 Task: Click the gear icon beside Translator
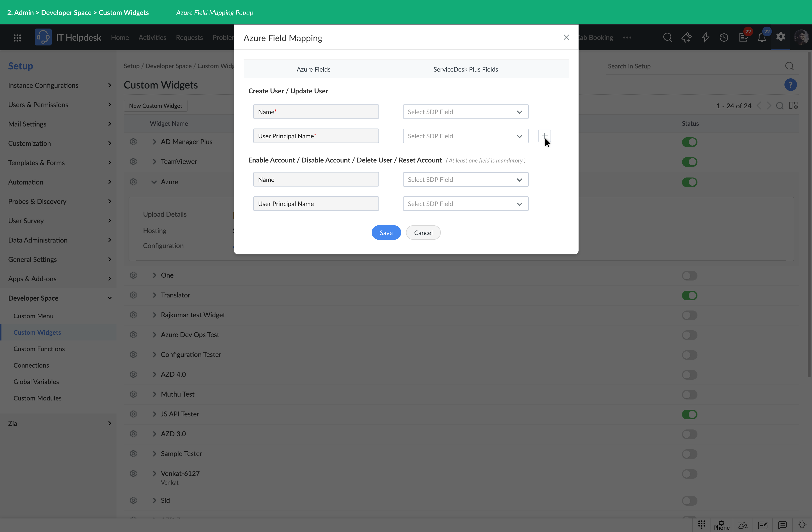(133, 295)
